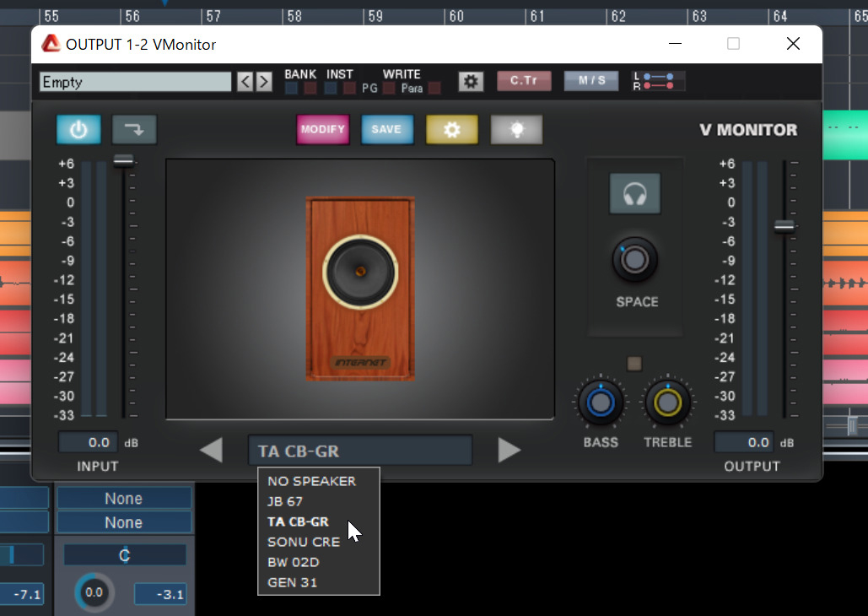
Task: Click the light bulb button
Action: [516, 129]
